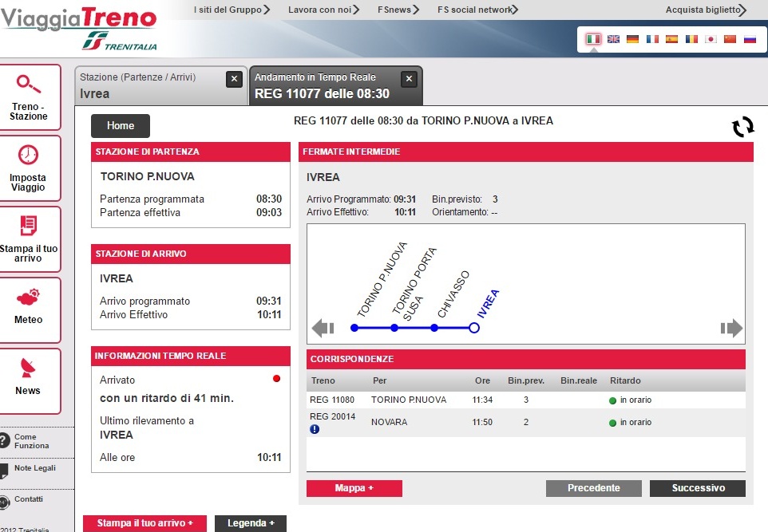Select the German flag language
Screen dimensions: 768x532
click(x=632, y=38)
